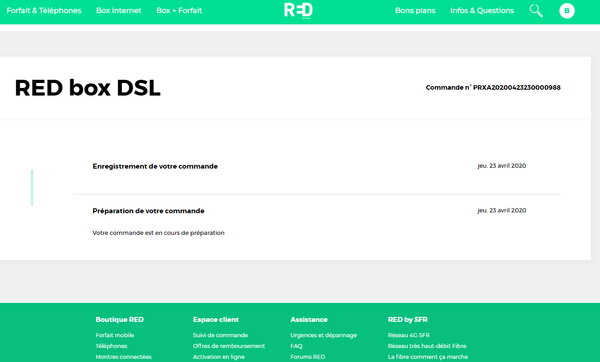Click 'Votre commande est en cours de préparation'

click(158, 233)
